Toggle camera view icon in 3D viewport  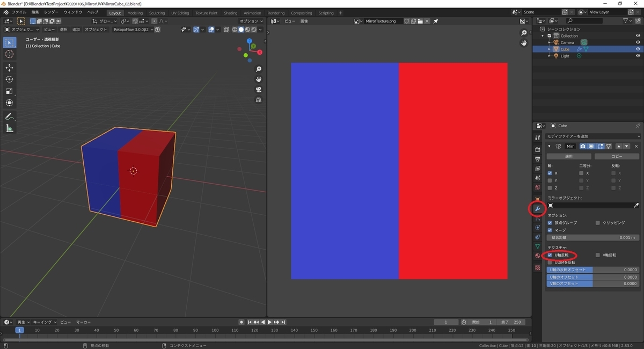[x=259, y=90]
